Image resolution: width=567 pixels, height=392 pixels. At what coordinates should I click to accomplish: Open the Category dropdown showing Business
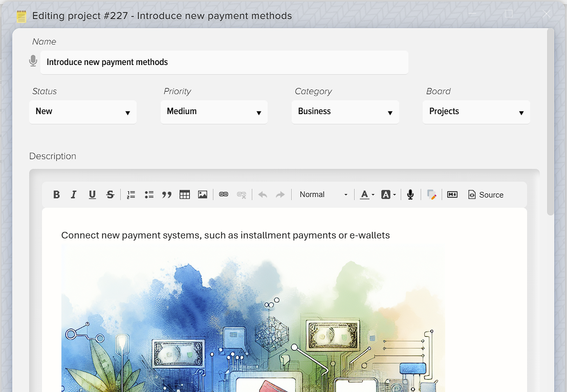345,112
